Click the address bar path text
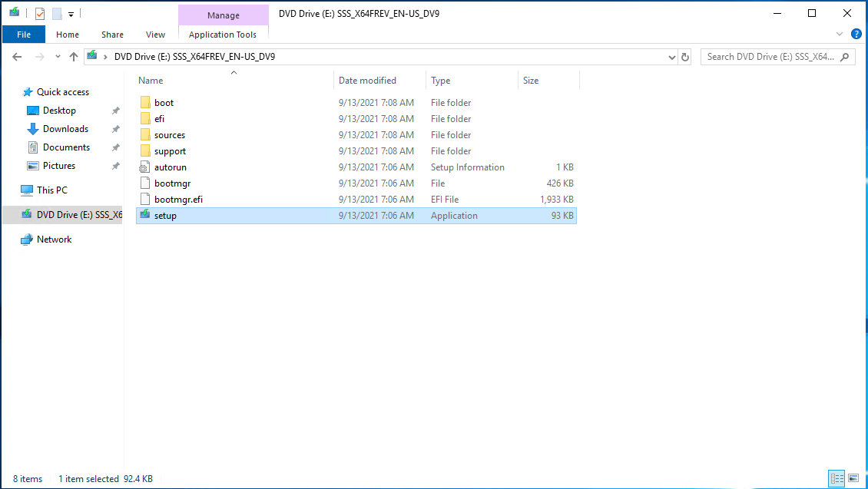Viewport: 868px width, 489px height. (194, 57)
